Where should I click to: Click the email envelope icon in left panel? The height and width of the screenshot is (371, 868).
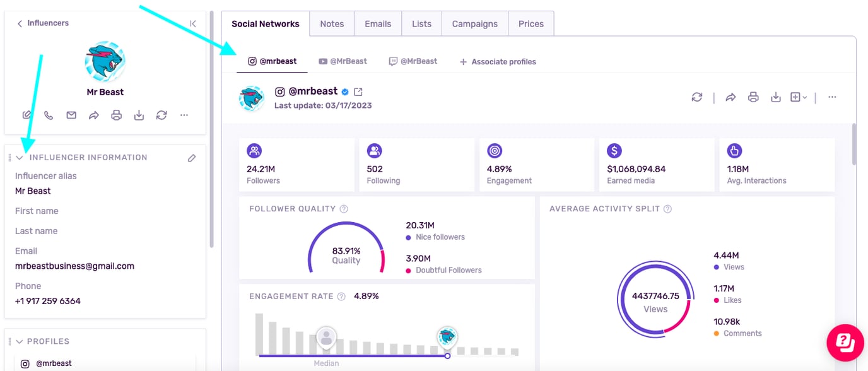(71, 115)
